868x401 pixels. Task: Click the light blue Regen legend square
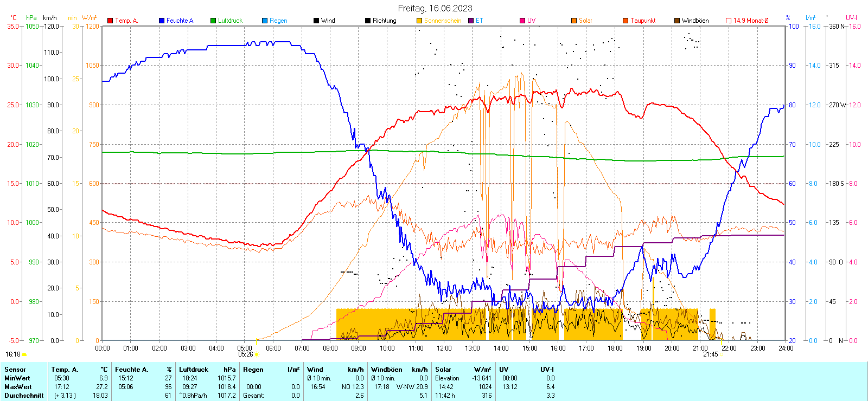[x=265, y=21]
